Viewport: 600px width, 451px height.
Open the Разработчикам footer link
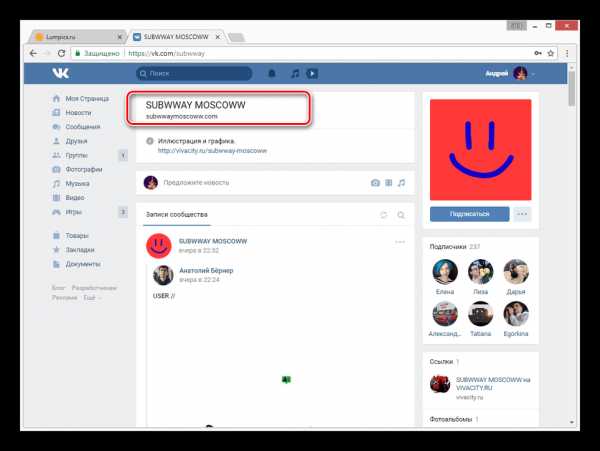[94, 288]
